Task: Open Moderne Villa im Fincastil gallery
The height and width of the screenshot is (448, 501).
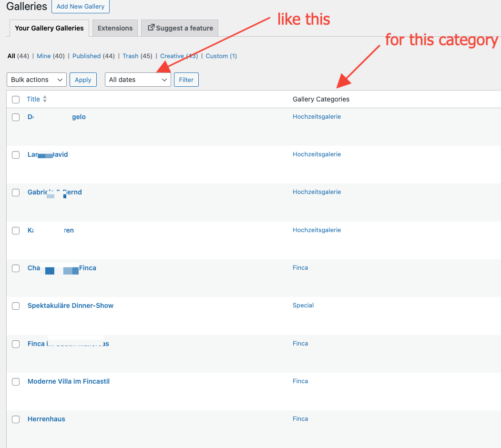Action: 68,381
